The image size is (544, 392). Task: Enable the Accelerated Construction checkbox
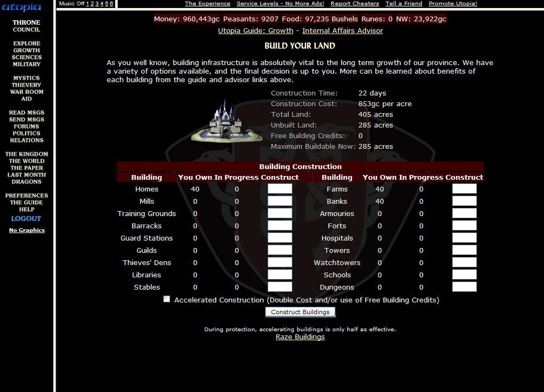(166, 299)
